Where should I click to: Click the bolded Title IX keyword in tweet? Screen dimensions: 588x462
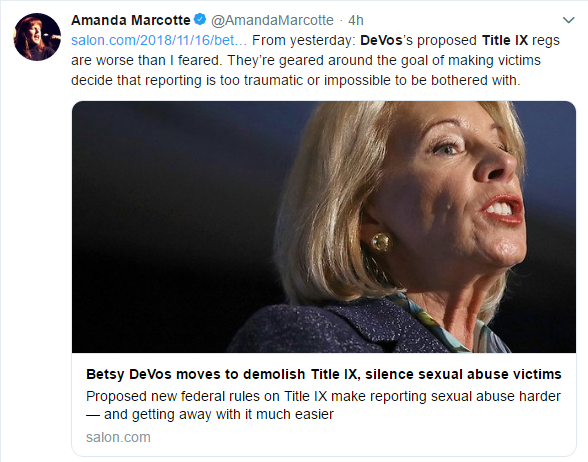(x=505, y=40)
